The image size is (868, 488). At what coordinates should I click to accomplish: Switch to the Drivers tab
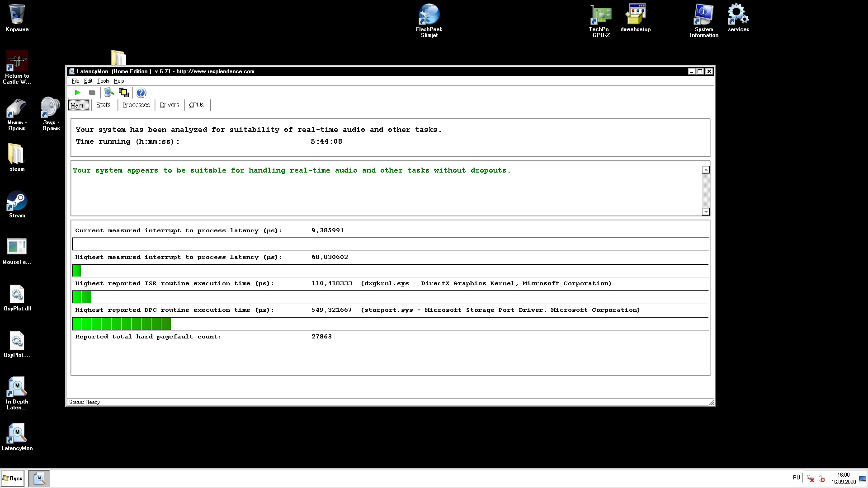point(169,105)
